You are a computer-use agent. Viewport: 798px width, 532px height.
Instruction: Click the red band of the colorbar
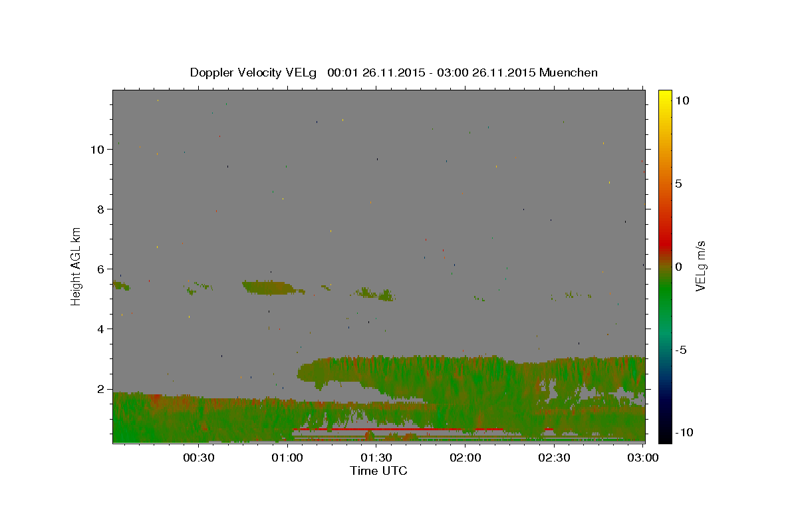coord(665,243)
